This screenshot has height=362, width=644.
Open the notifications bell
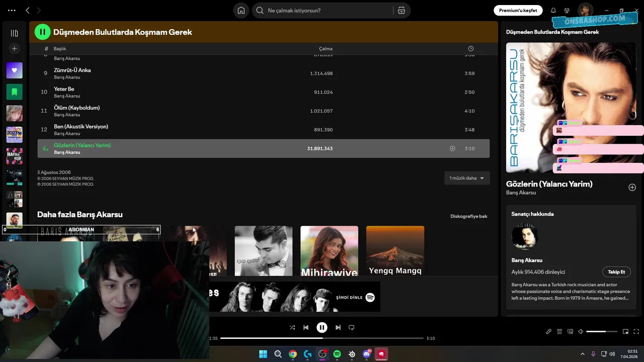click(553, 10)
